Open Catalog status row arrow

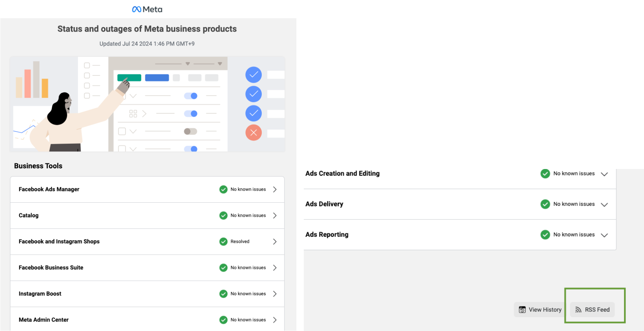point(275,216)
